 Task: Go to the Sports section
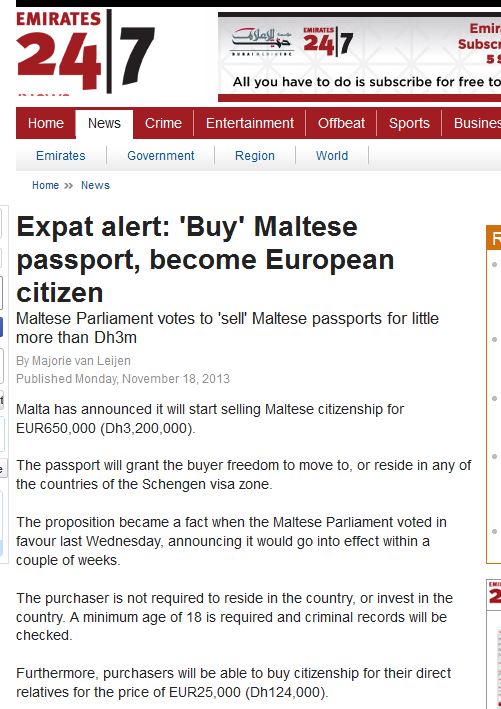(x=409, y=123)
